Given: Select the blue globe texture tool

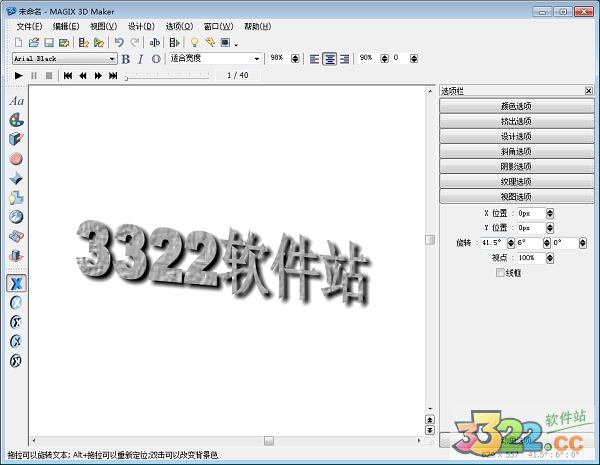Looking at the screenshot, I should tap(16, 217).
